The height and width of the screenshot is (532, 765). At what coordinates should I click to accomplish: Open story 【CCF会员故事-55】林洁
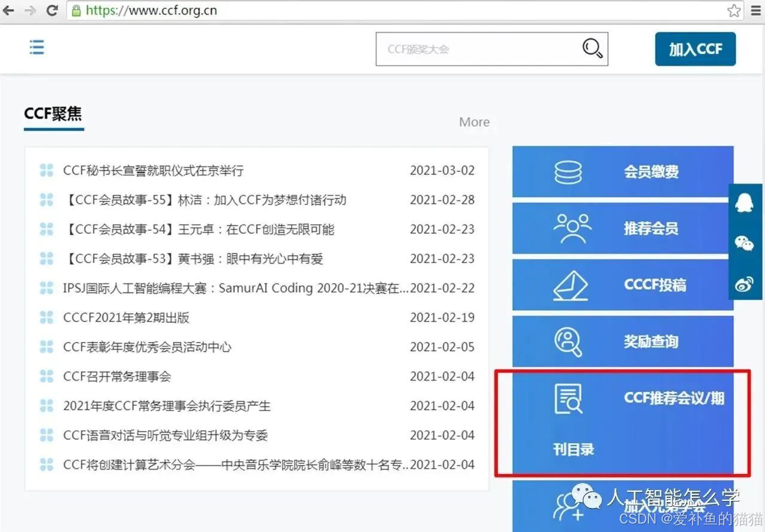204,200
